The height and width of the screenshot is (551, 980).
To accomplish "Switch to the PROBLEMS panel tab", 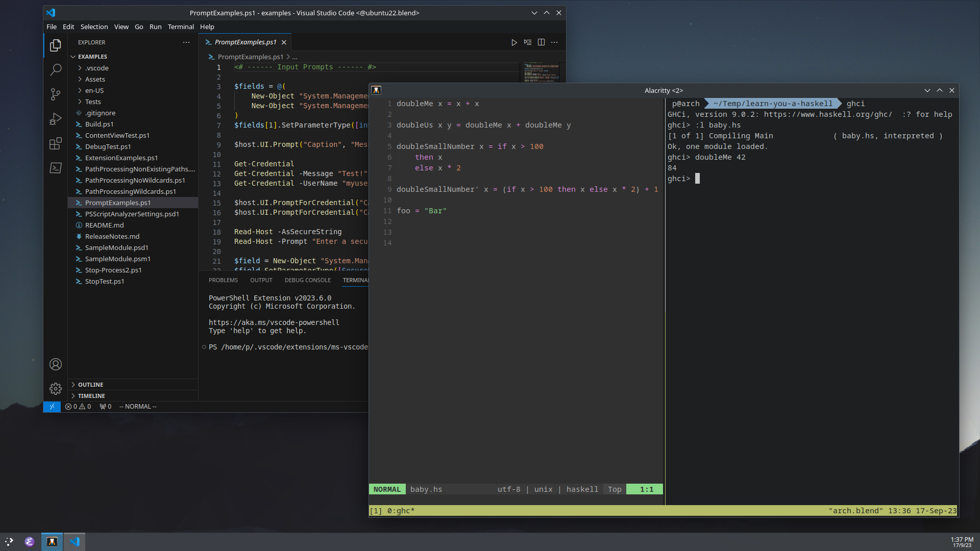I will pyautogui.click(x=223, y=280).
